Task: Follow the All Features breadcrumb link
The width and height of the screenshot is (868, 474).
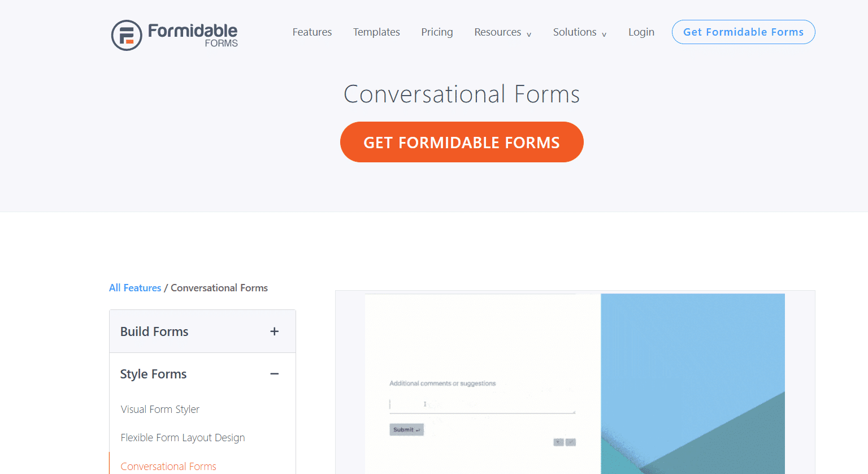Action: 135,288
